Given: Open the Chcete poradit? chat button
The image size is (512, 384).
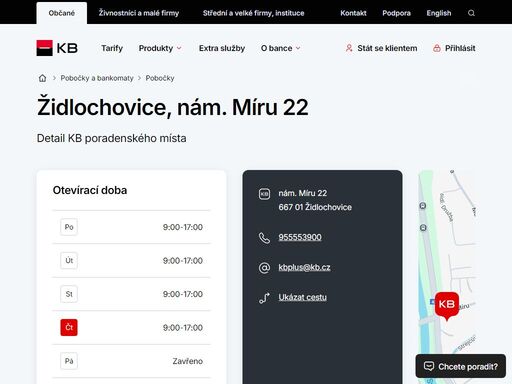Looking at the screenshot, I should point(460,366).
